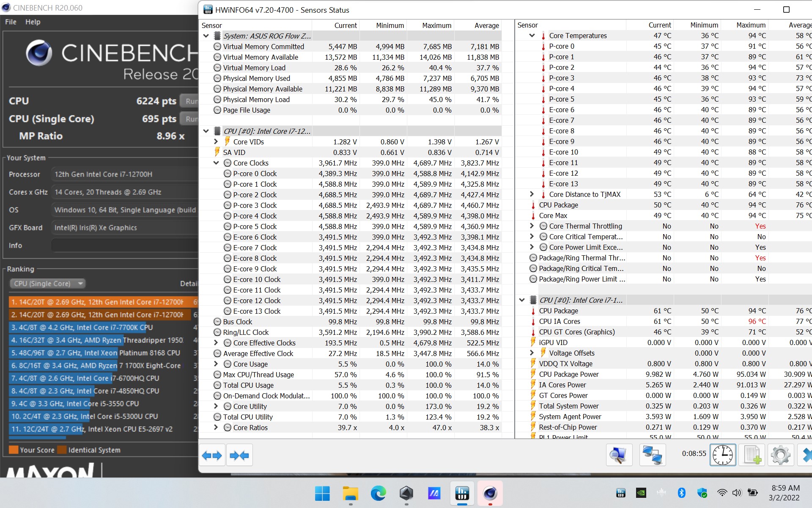812x508 pixels.
Task: Click the Cinebench Info input field
Action: coord(125,246)
